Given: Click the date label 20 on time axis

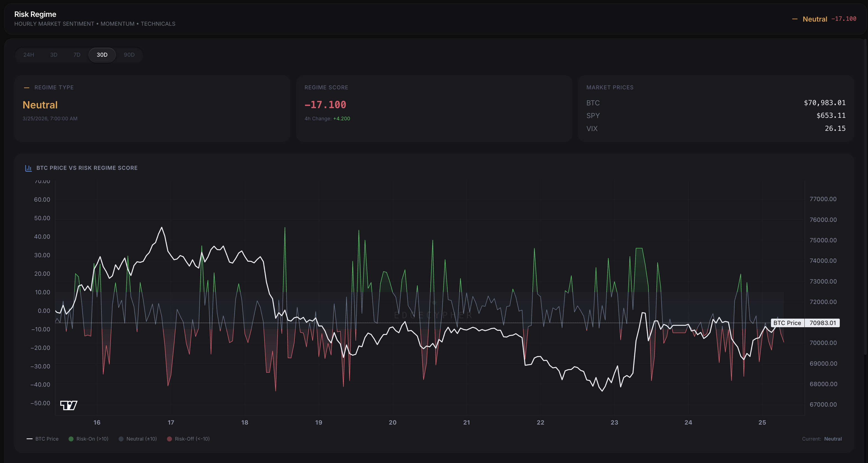Looking at the screenshot, I should (x=392, y=422).
